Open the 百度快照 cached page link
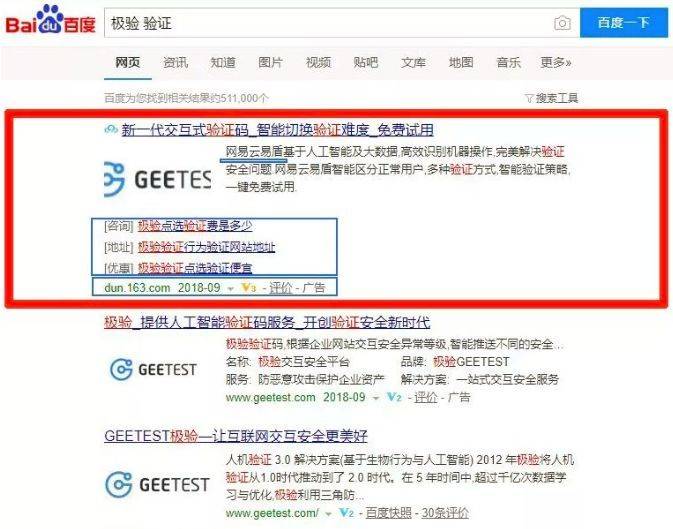The image size is (673, 529). (x=388, y=513)
